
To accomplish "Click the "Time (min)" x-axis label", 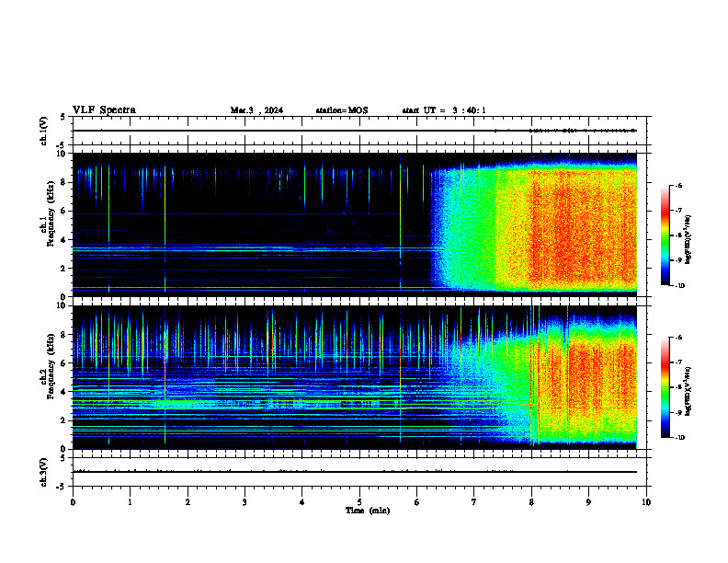I will (x=368, y=511).
